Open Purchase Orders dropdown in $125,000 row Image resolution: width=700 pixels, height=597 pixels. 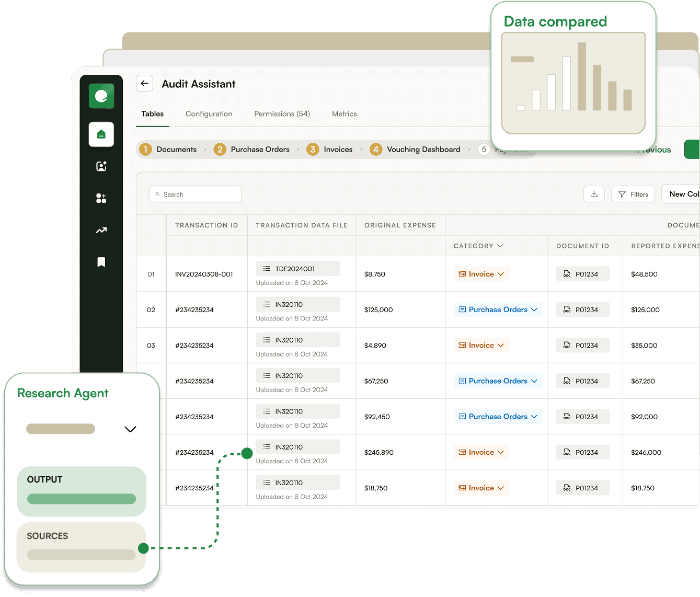point(498,309)
